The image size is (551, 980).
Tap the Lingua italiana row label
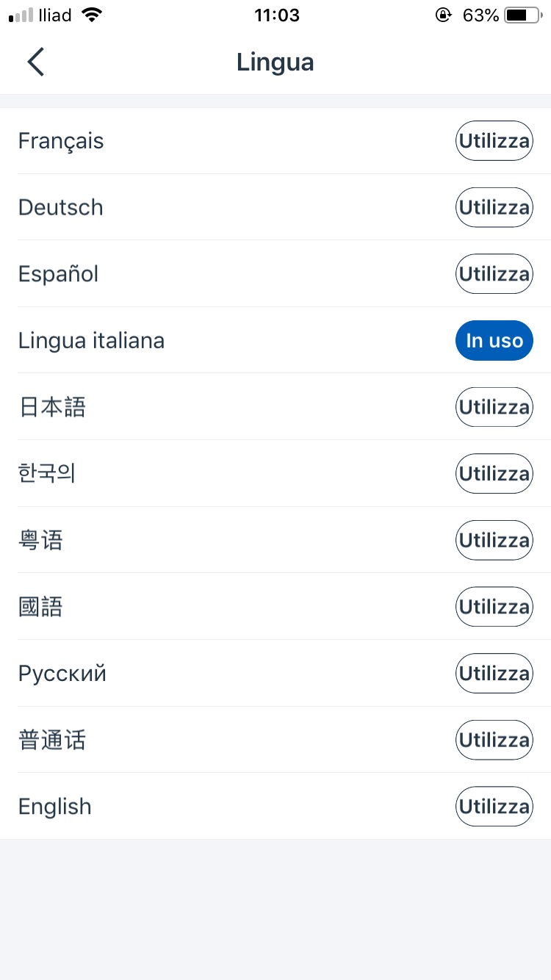pyautogui.click(x=91, y=341)
